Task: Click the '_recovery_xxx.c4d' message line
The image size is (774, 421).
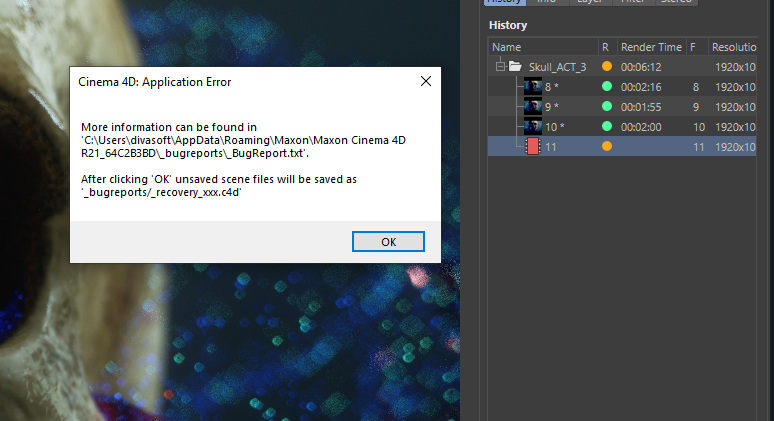Action: (x=161, y=192)
